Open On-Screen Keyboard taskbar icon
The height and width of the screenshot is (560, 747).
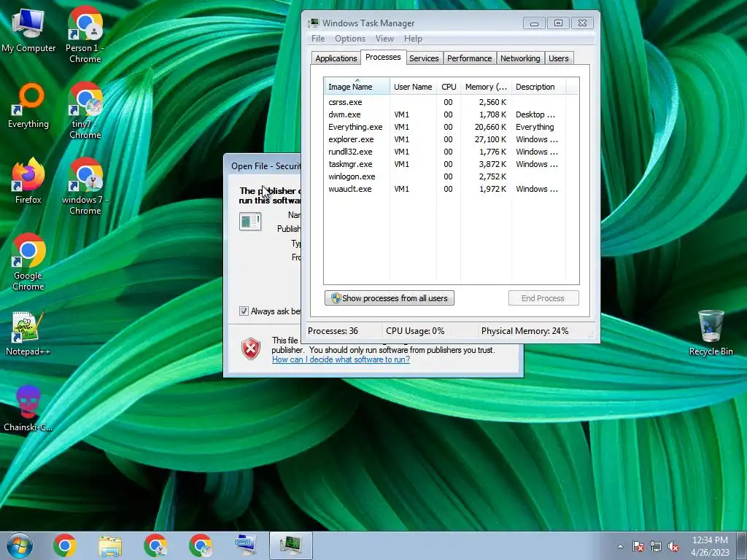(245, 545)
